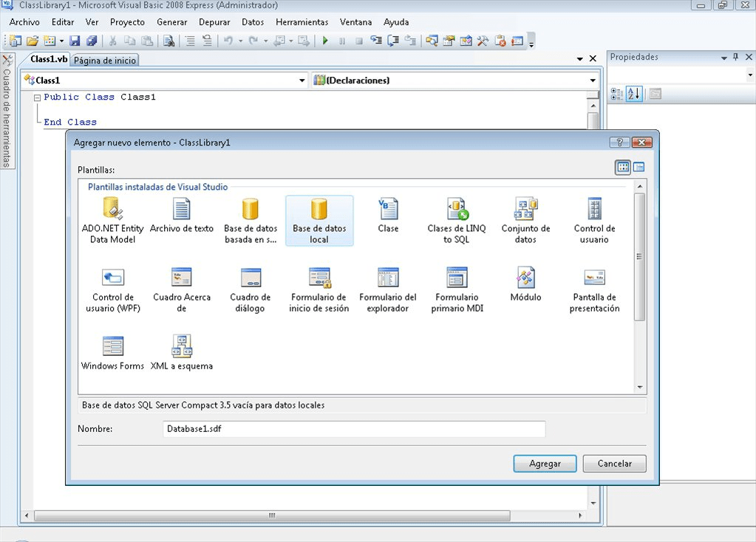Select Windows Forms template
Image resolution: width=756 pixels, height=542 pixels.
click(112, 353)
